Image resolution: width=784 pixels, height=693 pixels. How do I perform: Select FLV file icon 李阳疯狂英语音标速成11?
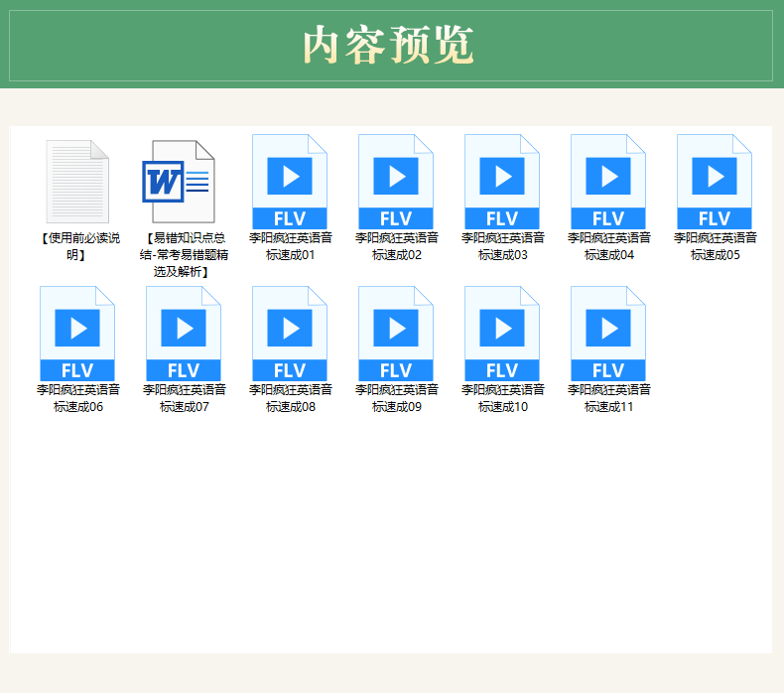(x=608, y=334)
